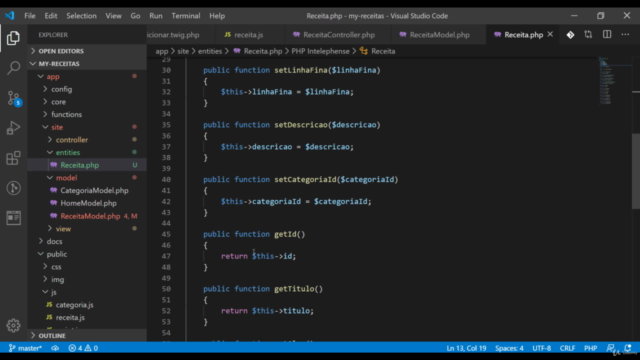Expand the view folder

(x=87, y=229)
